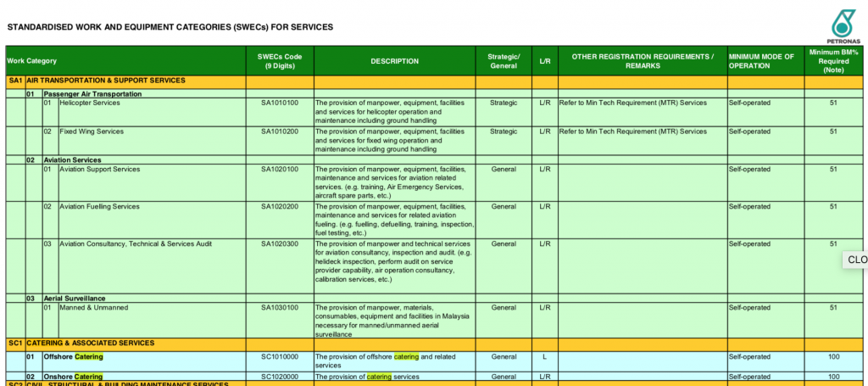This screenshot has width=868, height=386.
Task: Select the Aerial Surveillance subcategory row
Action: click(x=75, y=299)
